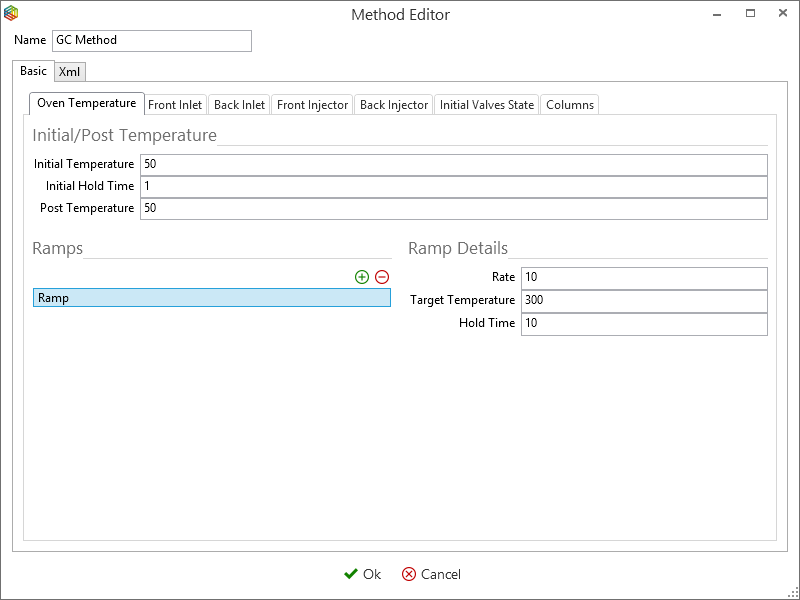Click the ramp Rate field
800x600 pixels.
(x=644, y=278)
